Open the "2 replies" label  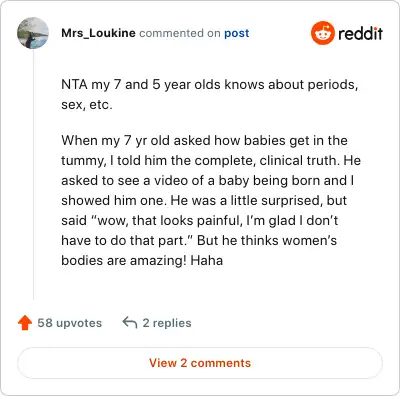[167, 323]
